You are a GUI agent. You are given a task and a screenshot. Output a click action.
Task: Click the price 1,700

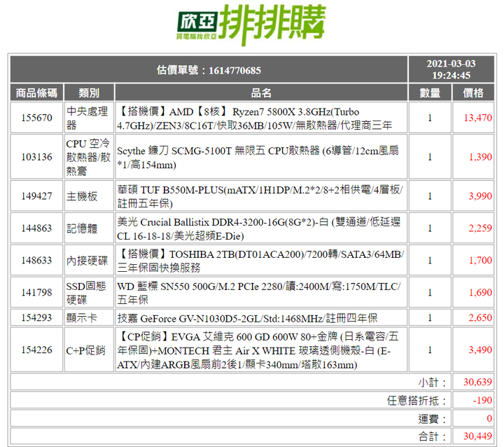pyautogui.click(x=480, y=261)
